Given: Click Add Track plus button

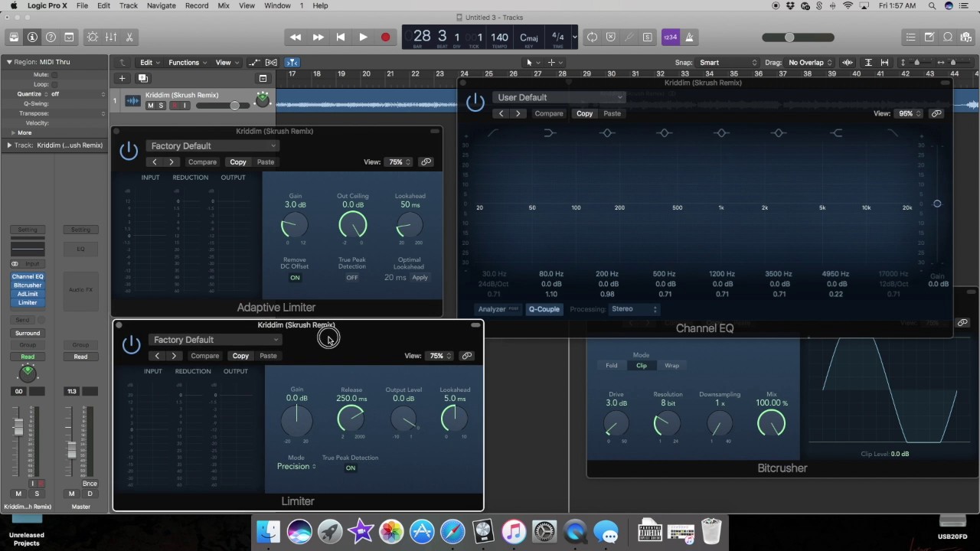Looking at the screenshot, I should 122,78.
